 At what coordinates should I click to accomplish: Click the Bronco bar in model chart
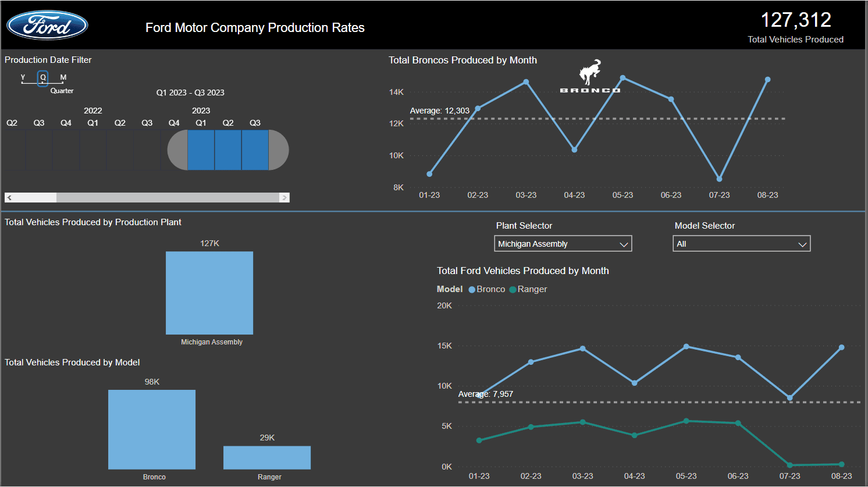(152, 429)
